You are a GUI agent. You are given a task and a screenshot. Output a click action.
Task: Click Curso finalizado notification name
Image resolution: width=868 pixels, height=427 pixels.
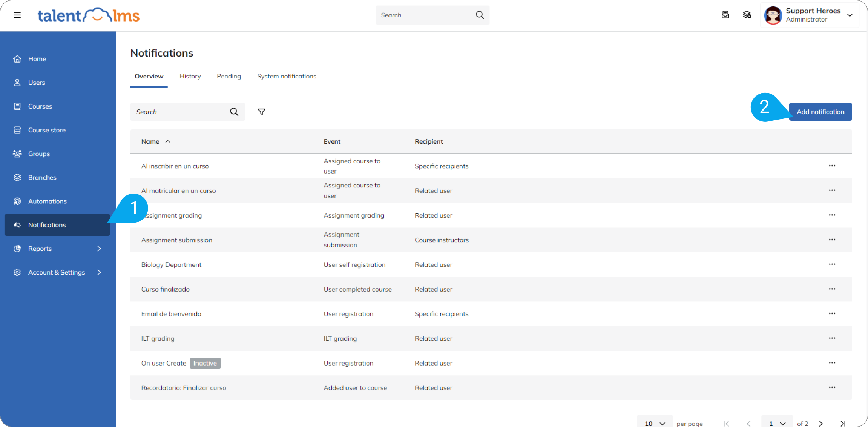point(166,289)
